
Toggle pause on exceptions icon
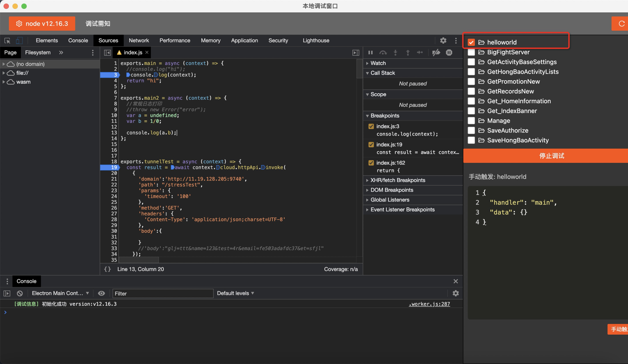[449, 53]
